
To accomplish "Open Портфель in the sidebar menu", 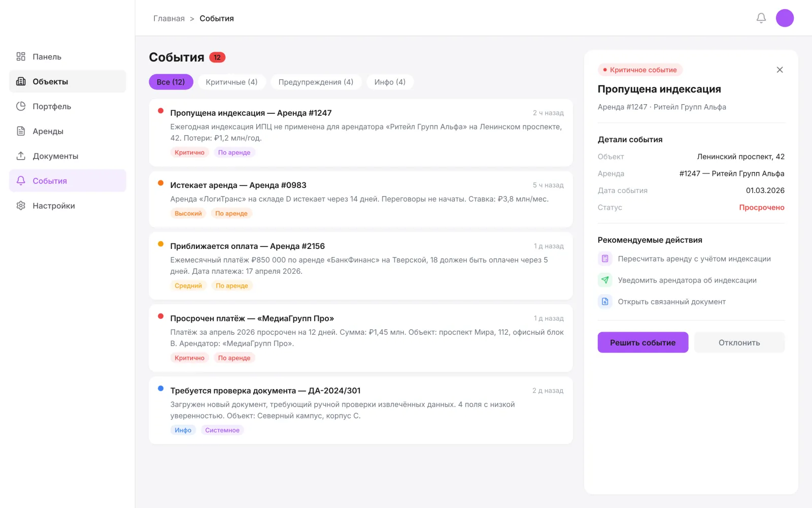I will coord(67,106).
